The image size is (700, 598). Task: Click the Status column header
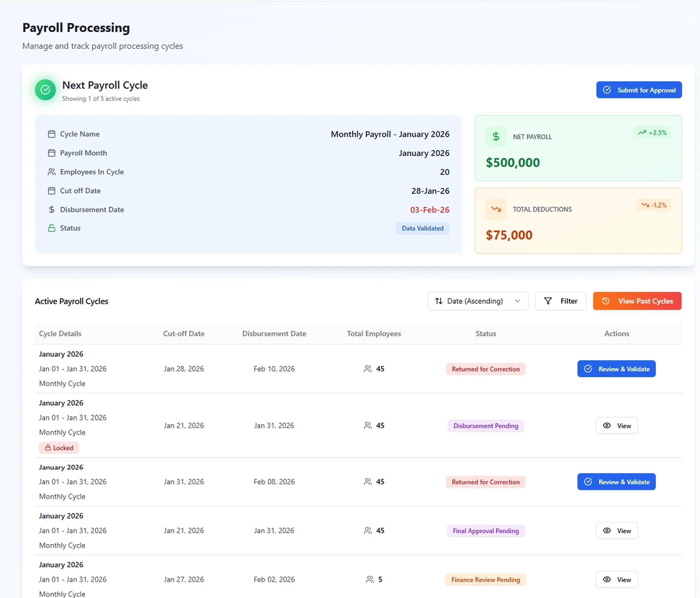coord(486,334)
